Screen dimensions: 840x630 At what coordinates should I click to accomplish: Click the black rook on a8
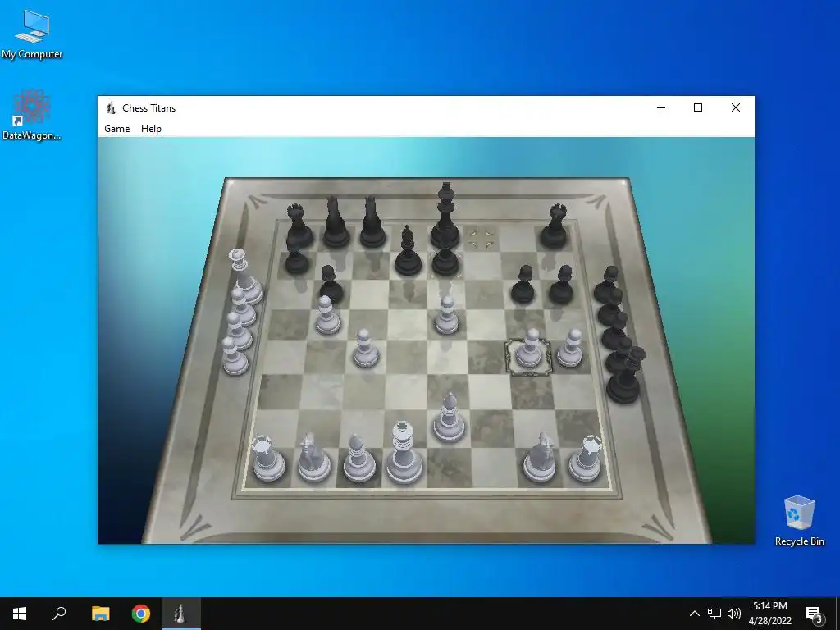click(298, 226)
